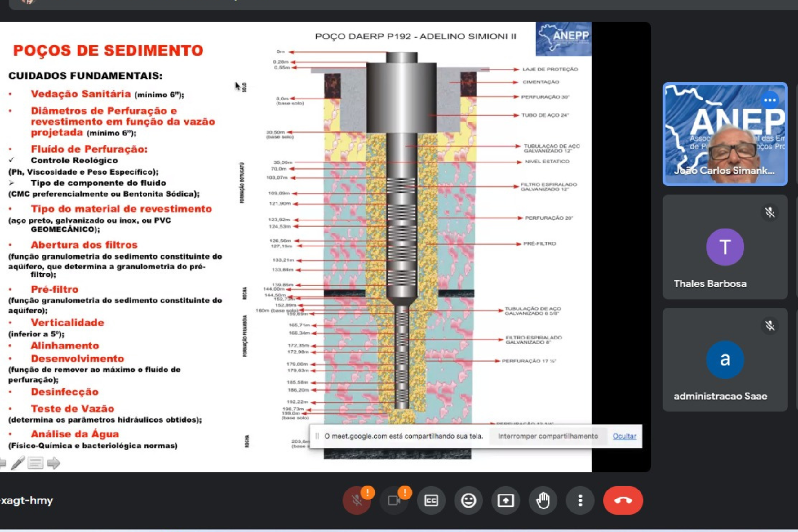Click administracao Saae muted mic icon
This screenshot has width=798, height=532.
tap(769, 326)
